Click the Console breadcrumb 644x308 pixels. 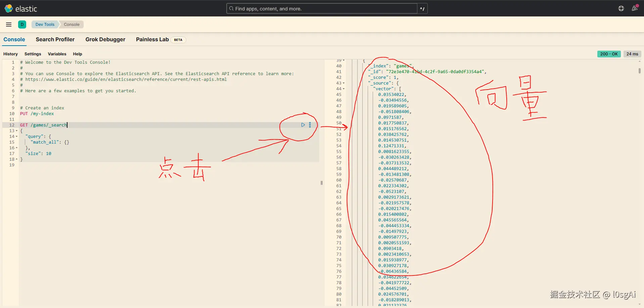[x=72, y=24]
